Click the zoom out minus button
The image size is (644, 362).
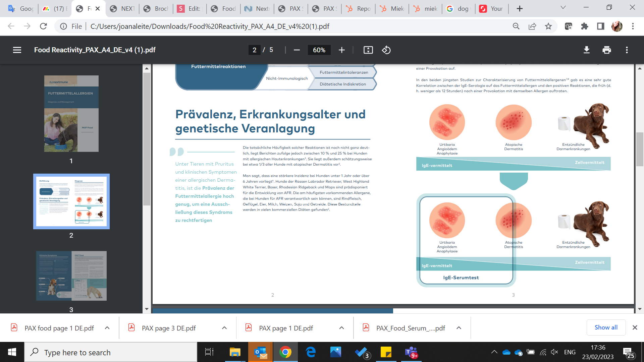297,50
